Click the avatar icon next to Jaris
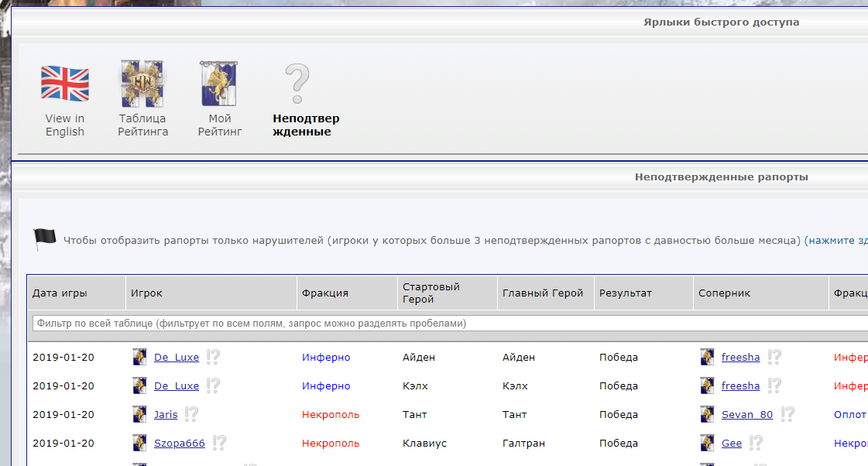868x466 pixels. pos(139,414)
